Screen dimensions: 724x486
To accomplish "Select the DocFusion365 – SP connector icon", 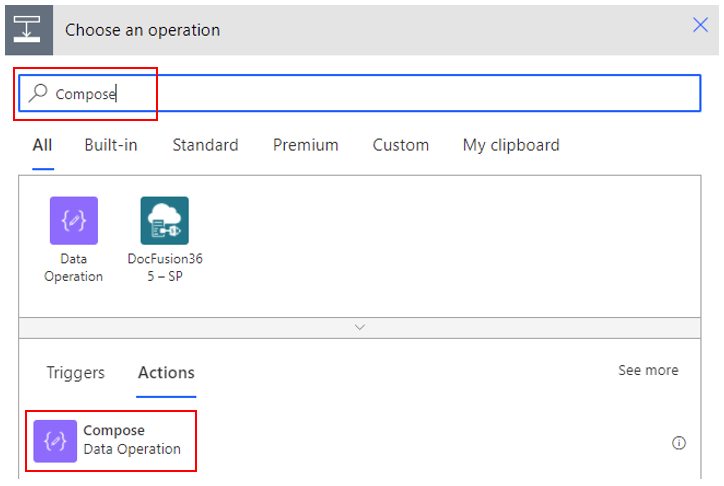I will pos(165,220).
